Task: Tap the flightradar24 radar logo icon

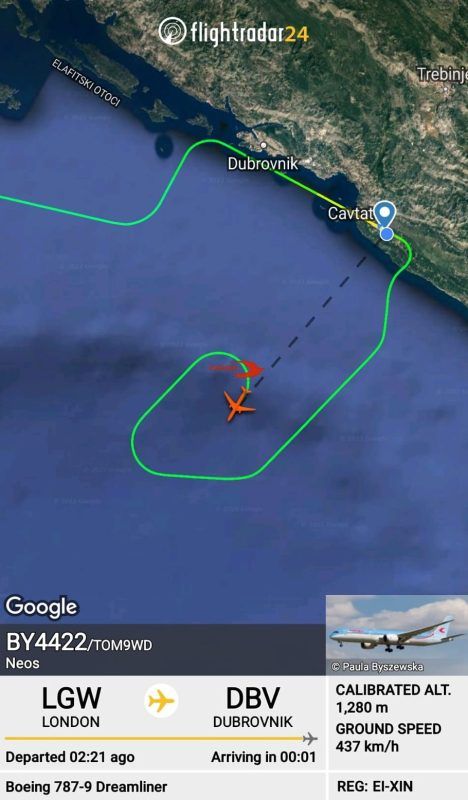Action: 172,31
